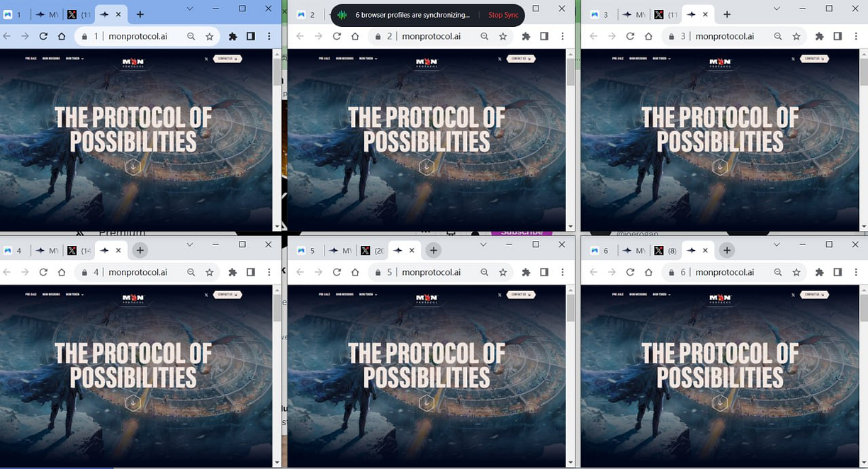
Task: Click vertical scrollbar thumb in profile 5 window
Action: [570, 307]
